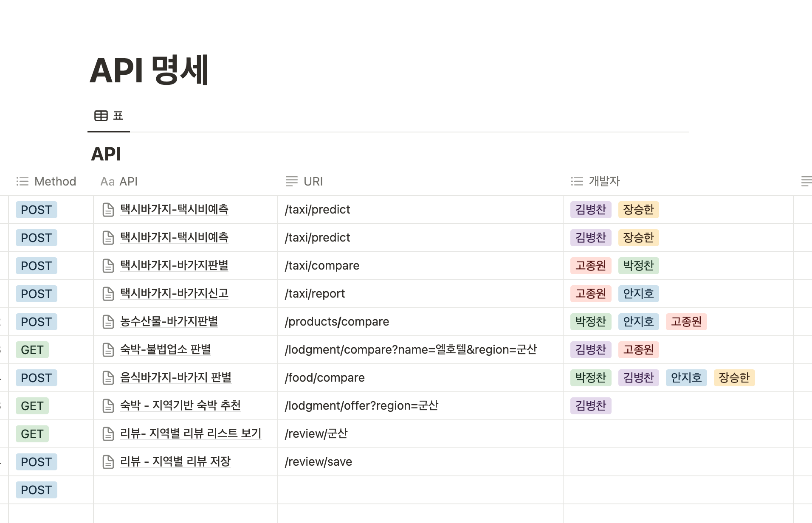Click 고종원 tag in /products/compare row
The image size is (812, 523).
[686, 322]
